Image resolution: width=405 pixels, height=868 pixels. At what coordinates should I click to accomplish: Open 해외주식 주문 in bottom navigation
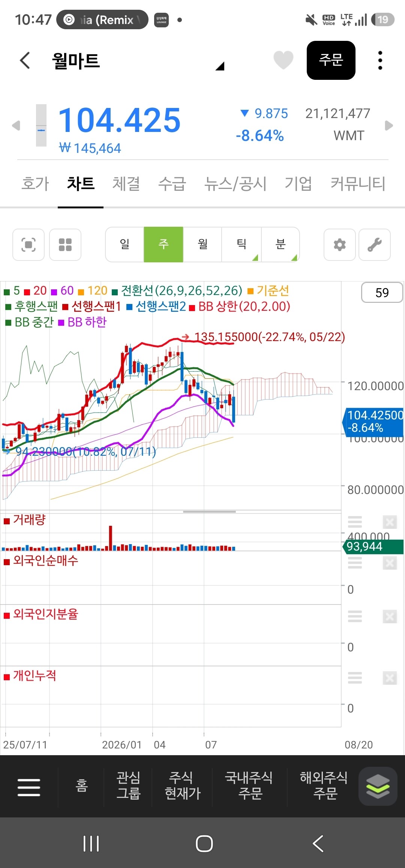click(324, 786)
